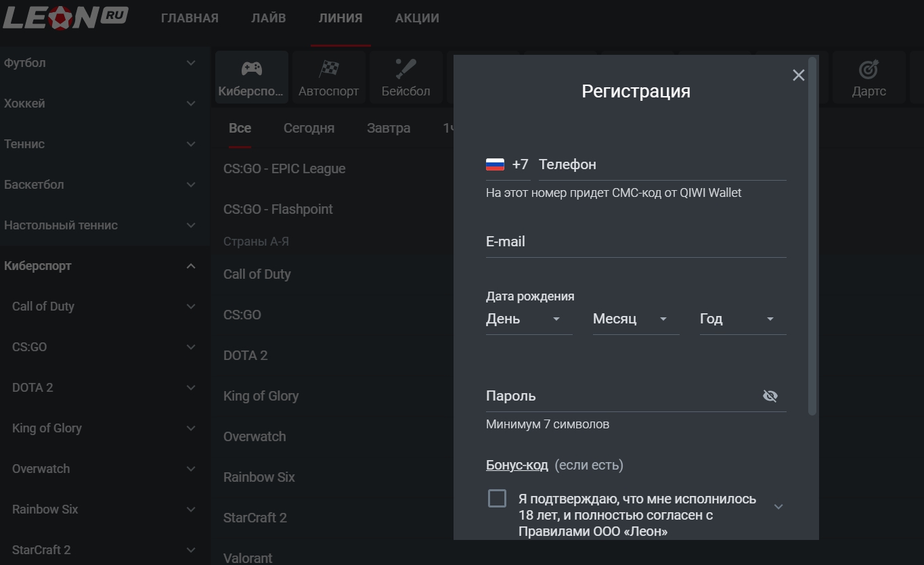Expand the agreement text chevron
This screenshot has height=565, width=924.
(x=778, y=506)
